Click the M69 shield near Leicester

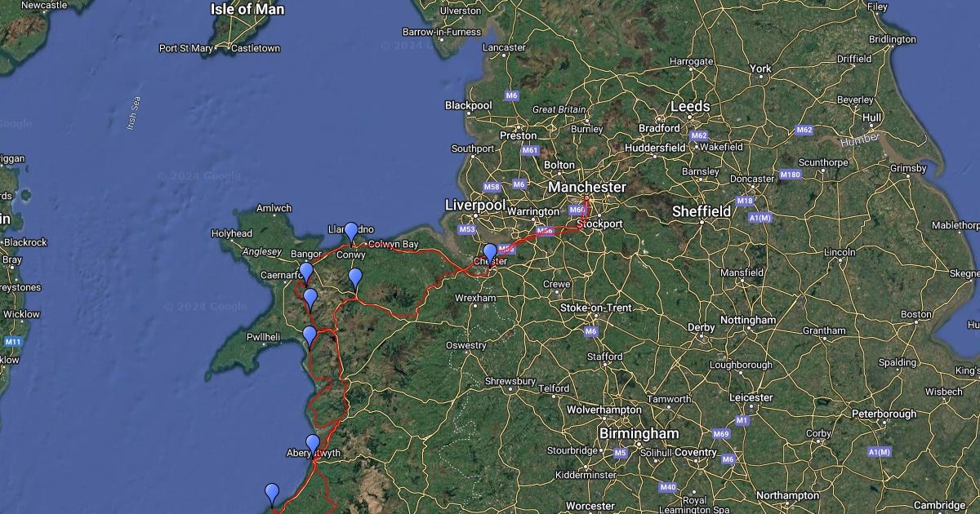point(720,433)
